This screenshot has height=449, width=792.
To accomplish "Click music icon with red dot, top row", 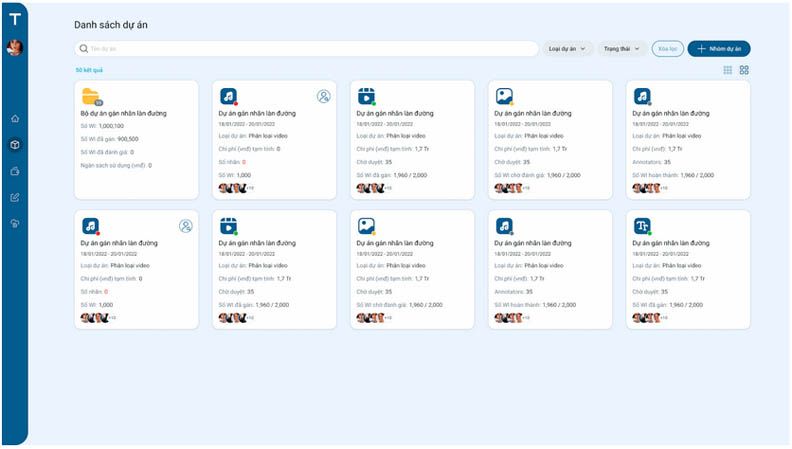I will click(x=229, y=96).
